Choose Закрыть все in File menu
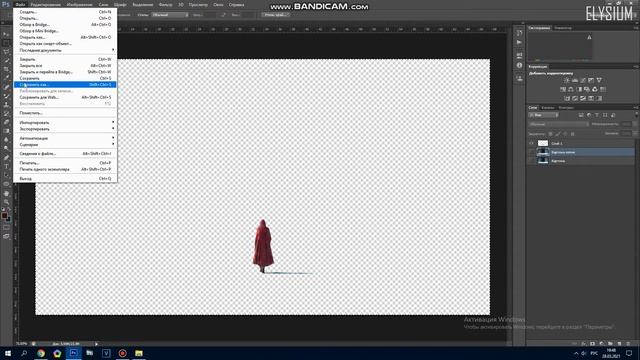 point(65,65)
